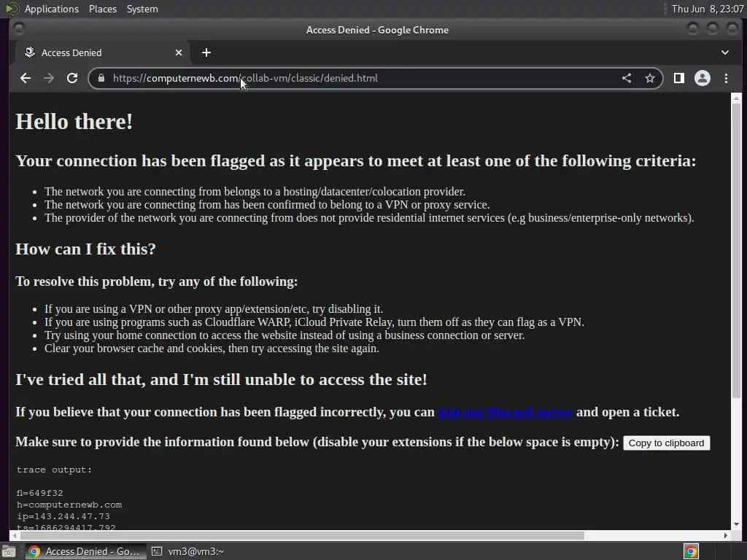Go back to the previous page
Screen dimensions: 747x560
point(26,78)
